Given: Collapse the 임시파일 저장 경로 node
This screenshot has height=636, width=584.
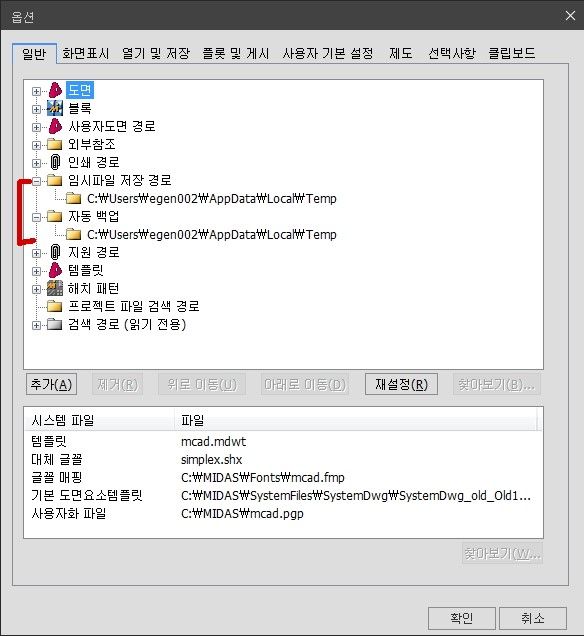Looking at the screenshot, I should pos(36,181).
